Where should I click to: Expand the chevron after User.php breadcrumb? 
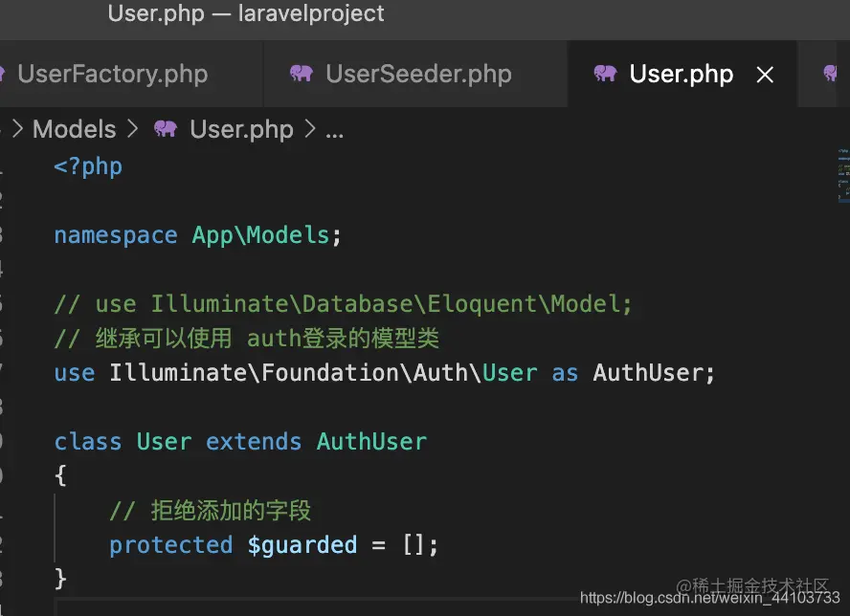309,129
